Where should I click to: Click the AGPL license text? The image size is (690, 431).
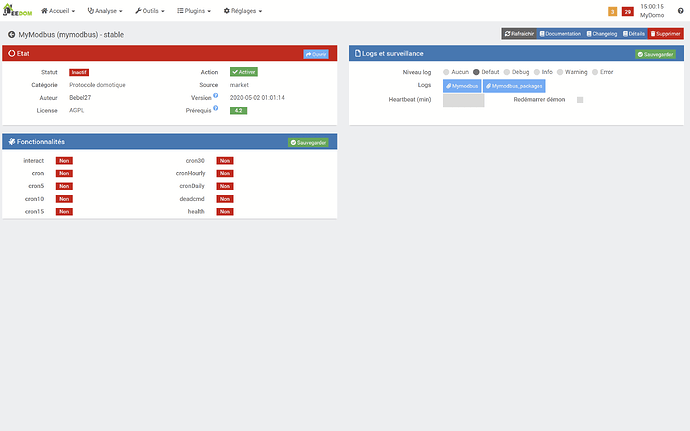[77, 111]
